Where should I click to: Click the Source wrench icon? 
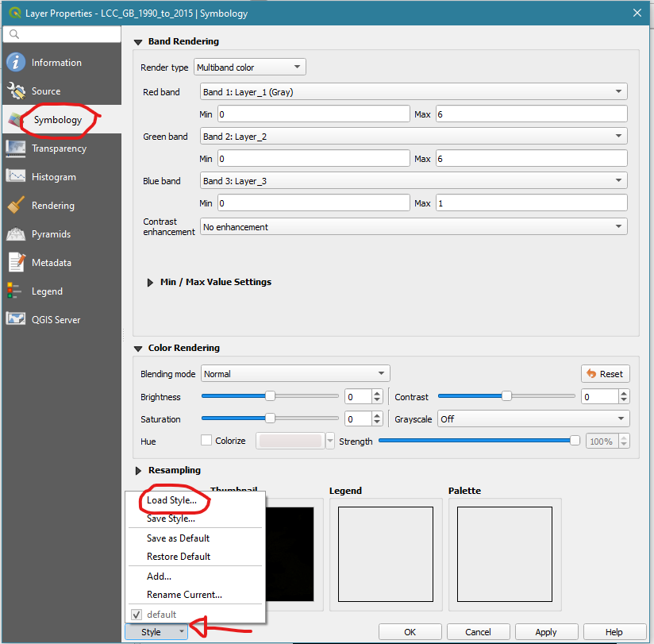click(16, 91)
